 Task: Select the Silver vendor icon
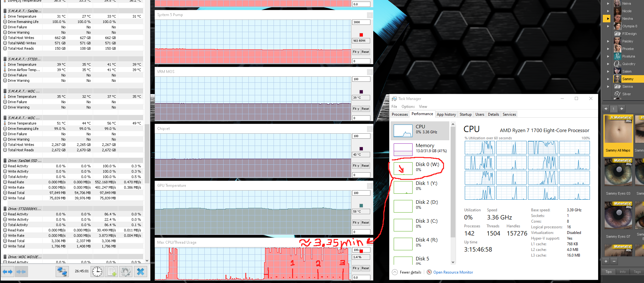point(617,94)
